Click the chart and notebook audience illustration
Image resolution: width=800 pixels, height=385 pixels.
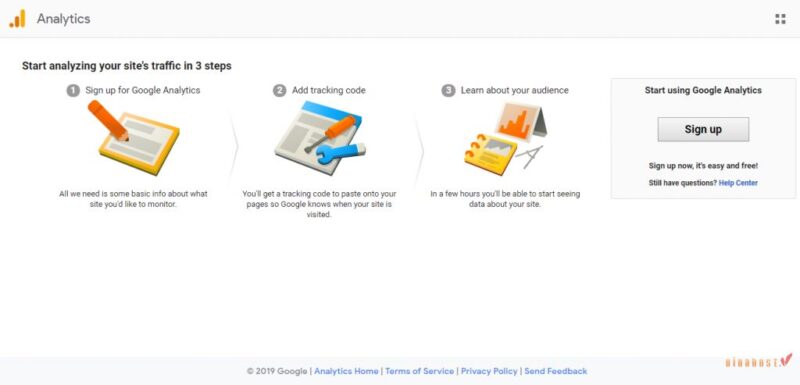pos(505,139)
